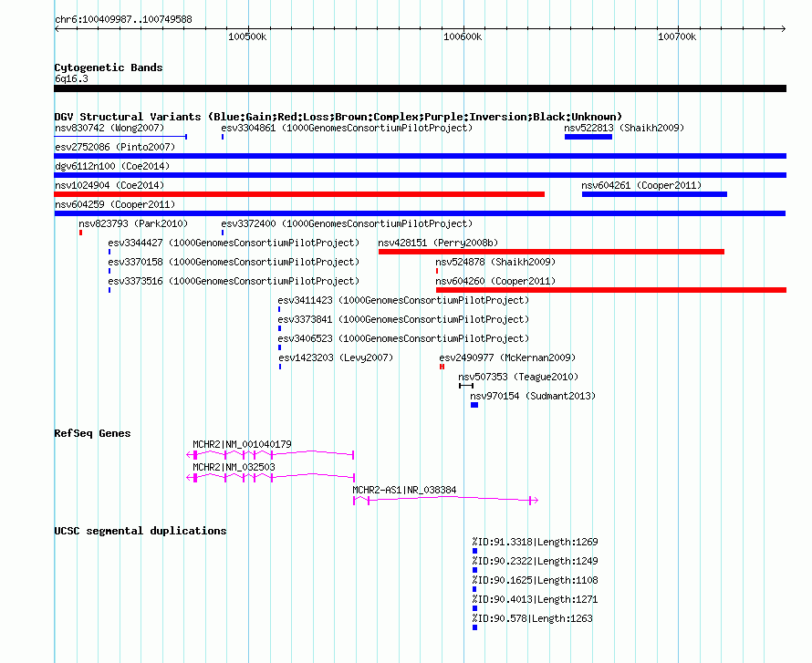Select the esv2490977 (McKernan2009) label

507,357
